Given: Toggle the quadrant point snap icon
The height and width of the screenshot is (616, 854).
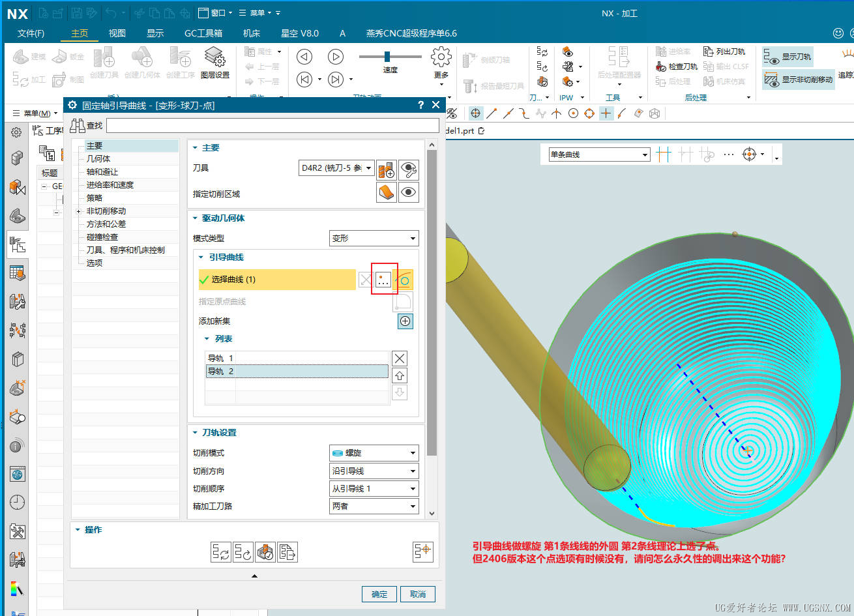Looking at the screenshot, I should click(589, 113).
